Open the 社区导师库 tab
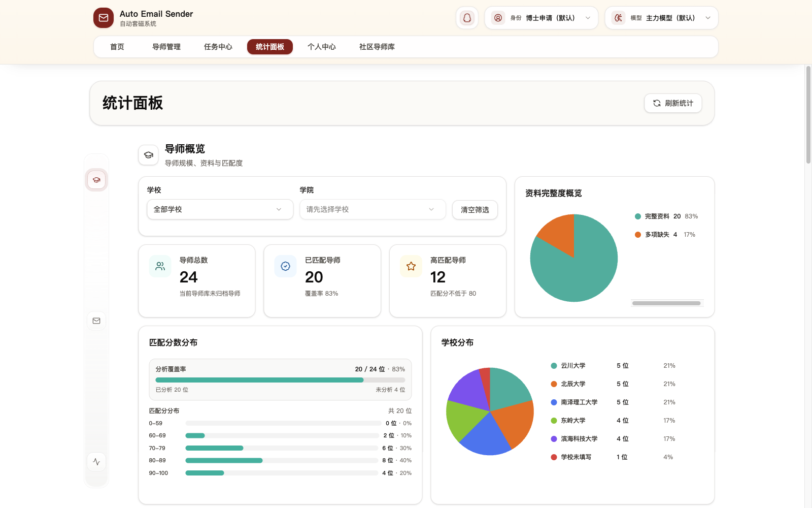Screen dimensions: 812x508 [x=377, y=47]
